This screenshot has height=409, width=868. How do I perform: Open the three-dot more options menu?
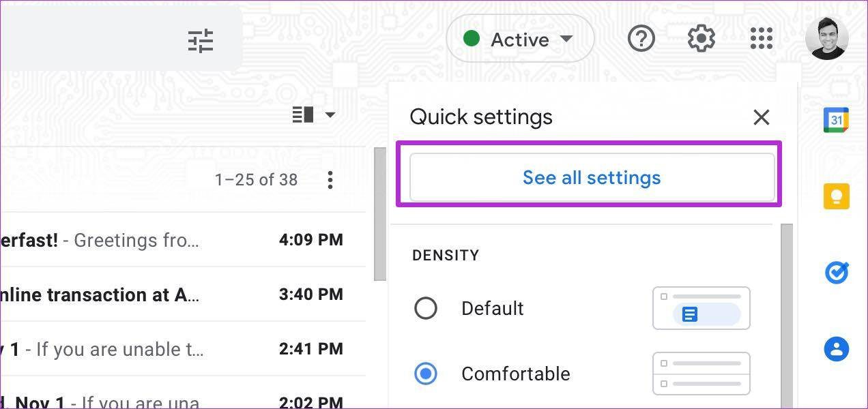point(330,180)
